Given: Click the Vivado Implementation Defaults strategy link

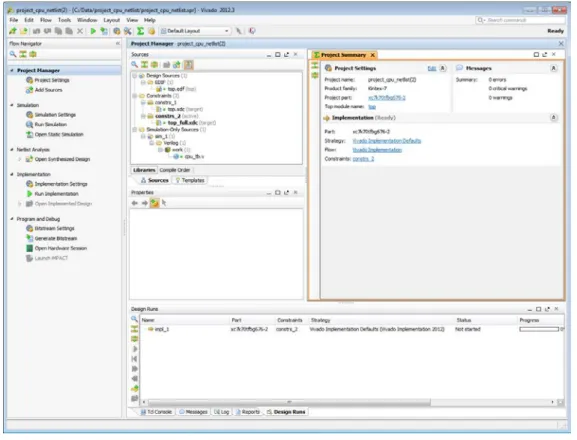Looking at the screenshot, I should tap(387, 141).
